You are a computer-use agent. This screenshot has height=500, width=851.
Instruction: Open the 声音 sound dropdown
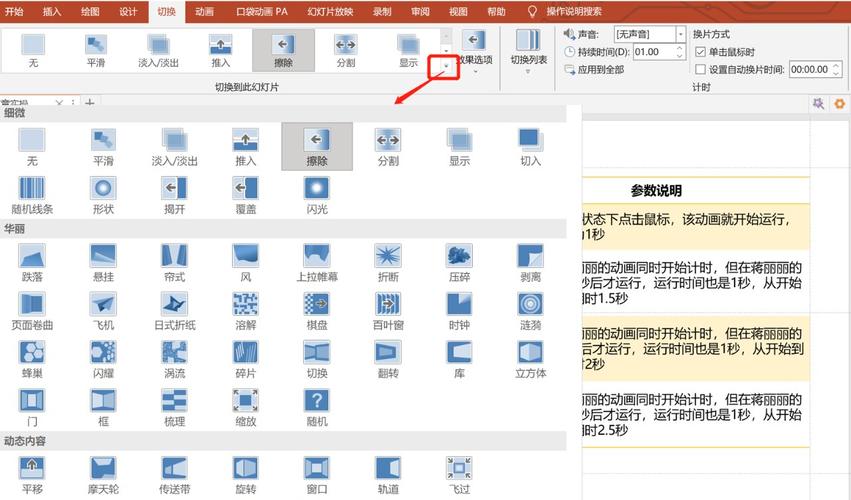click(x=681, y=34)
